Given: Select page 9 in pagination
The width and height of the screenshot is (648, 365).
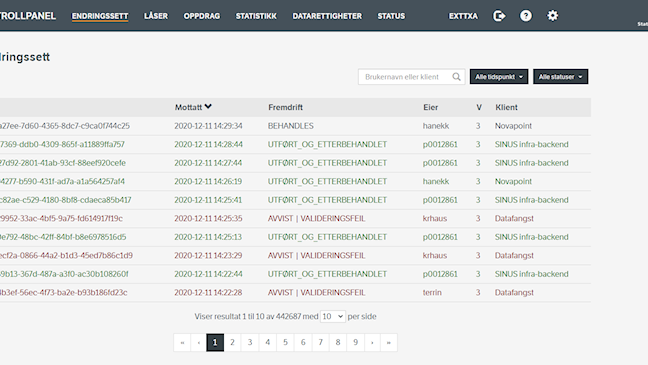Looking at the screenshot, I should click(355, 343).
